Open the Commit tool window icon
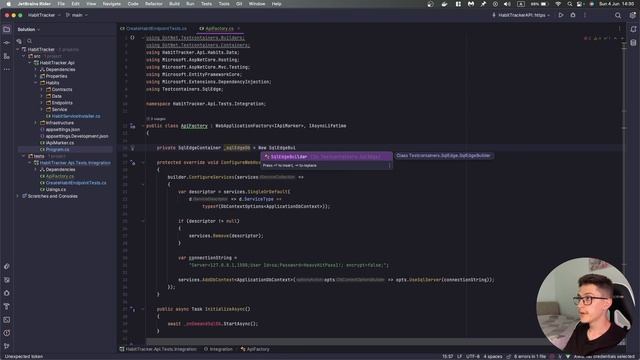Viewport: 640px width, 360px height. click(7, 42)
